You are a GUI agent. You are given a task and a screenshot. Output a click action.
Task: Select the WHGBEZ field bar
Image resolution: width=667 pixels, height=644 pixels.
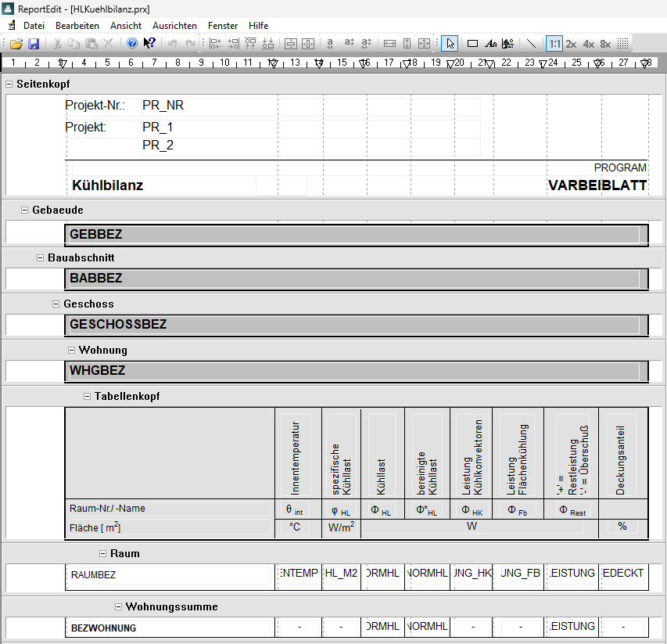[357, 371]
